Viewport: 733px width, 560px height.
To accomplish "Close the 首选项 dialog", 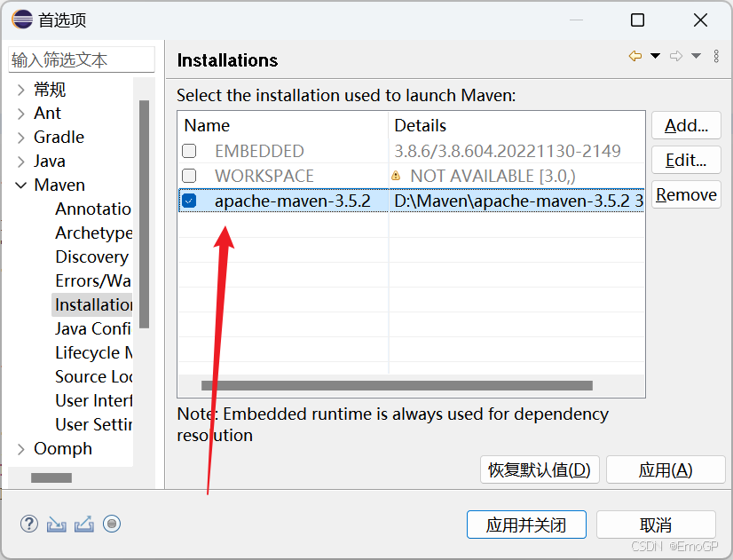I will click(x=700, y=20).
